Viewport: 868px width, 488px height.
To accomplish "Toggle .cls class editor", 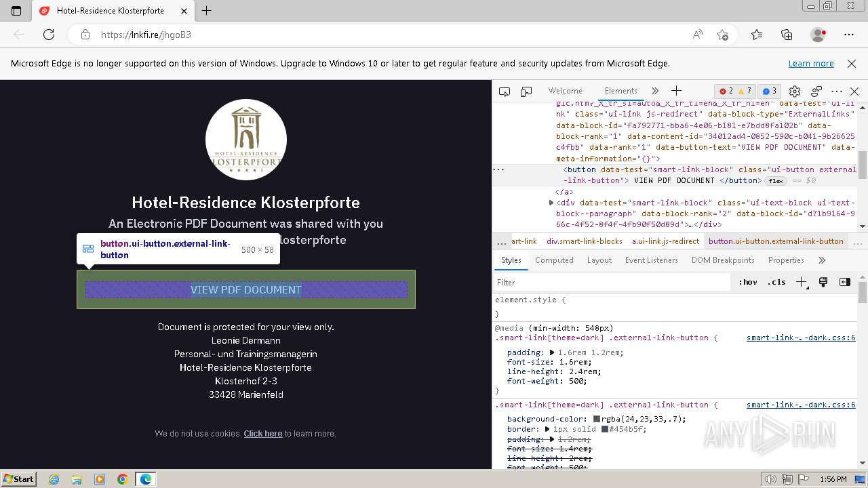I will pyautogui.click(x=776, y=283).
